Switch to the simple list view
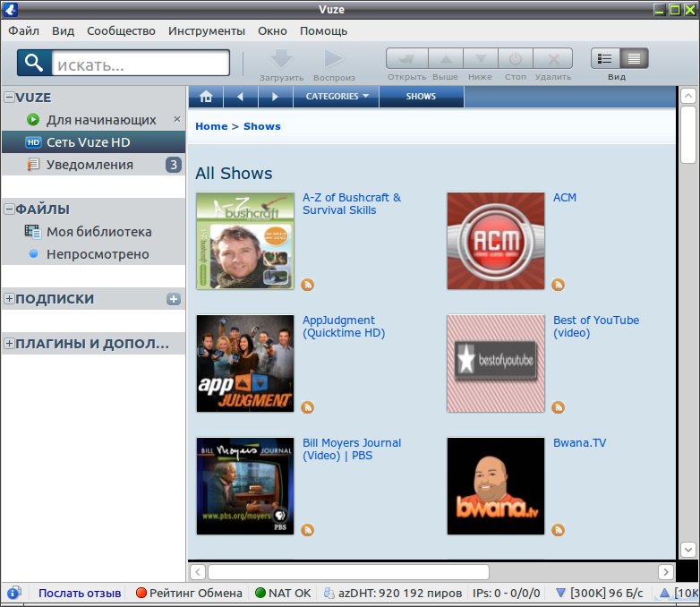 [x=605, y=58]
